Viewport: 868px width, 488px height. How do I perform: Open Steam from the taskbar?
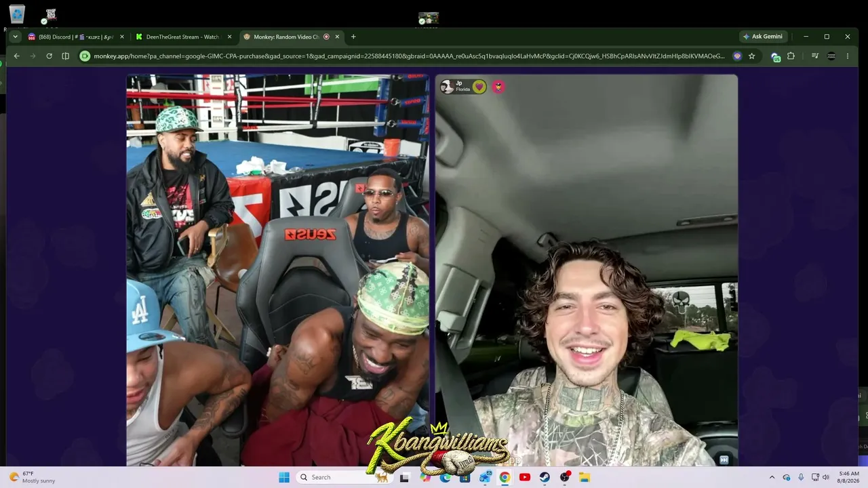[x=545, y=477]
